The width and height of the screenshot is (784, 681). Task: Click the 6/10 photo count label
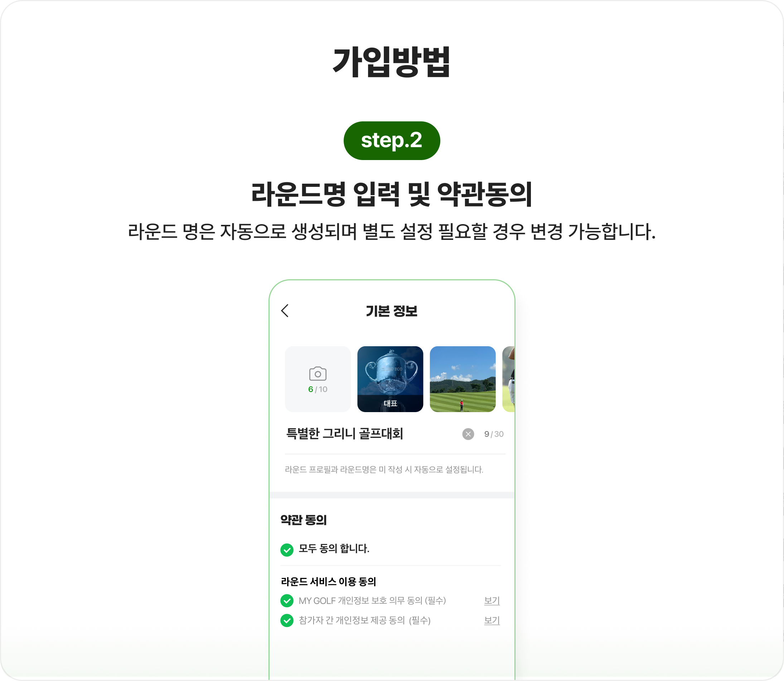coord(318,389)
